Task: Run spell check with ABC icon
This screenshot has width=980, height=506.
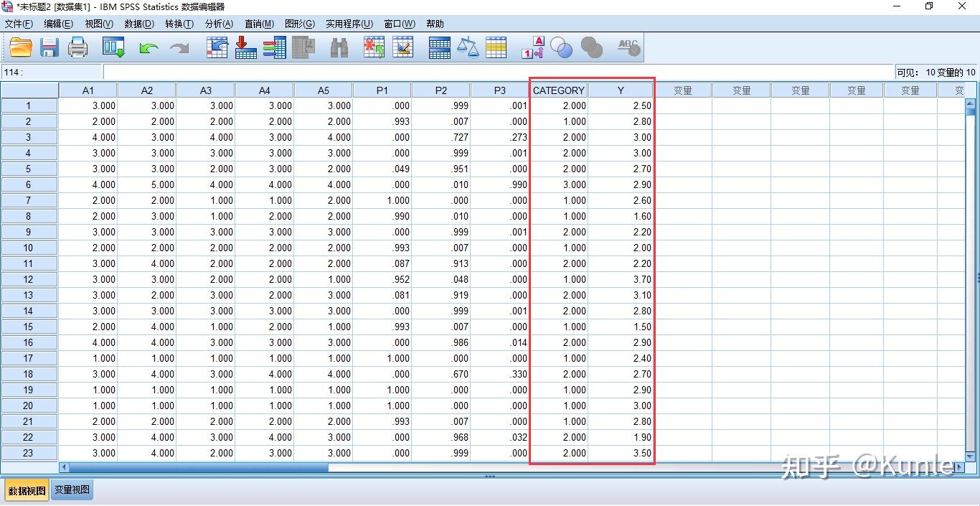Action: tap(628, 47)
